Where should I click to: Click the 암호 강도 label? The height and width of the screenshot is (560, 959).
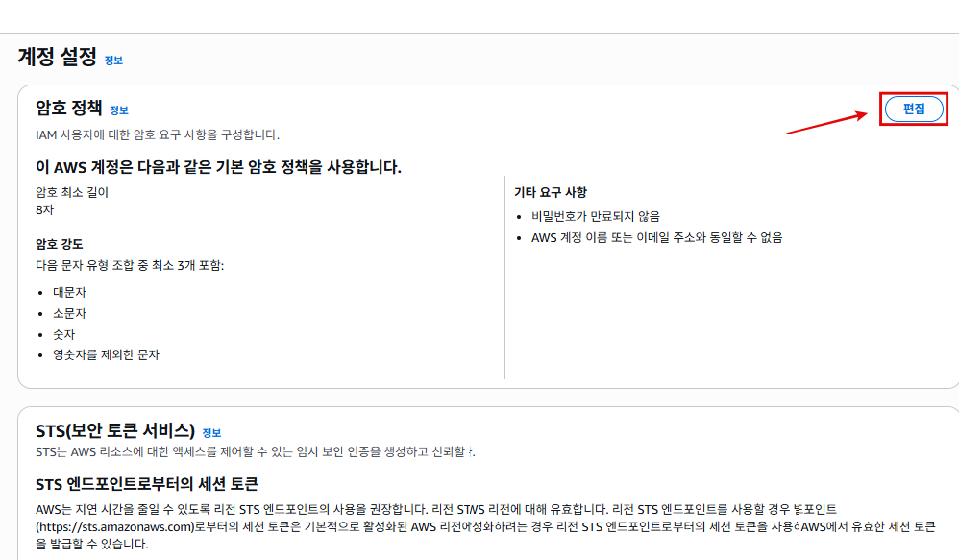pyautogui.click(x=60, y=244)
